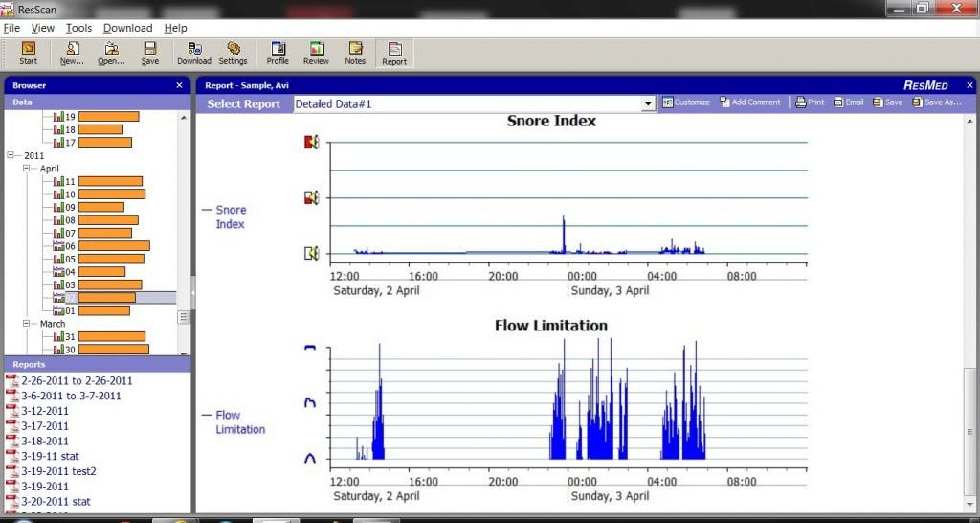The width and height of the screenshot is (980, 523).
Task: Select April 11 data entry
Action: (x=99, y=181)
